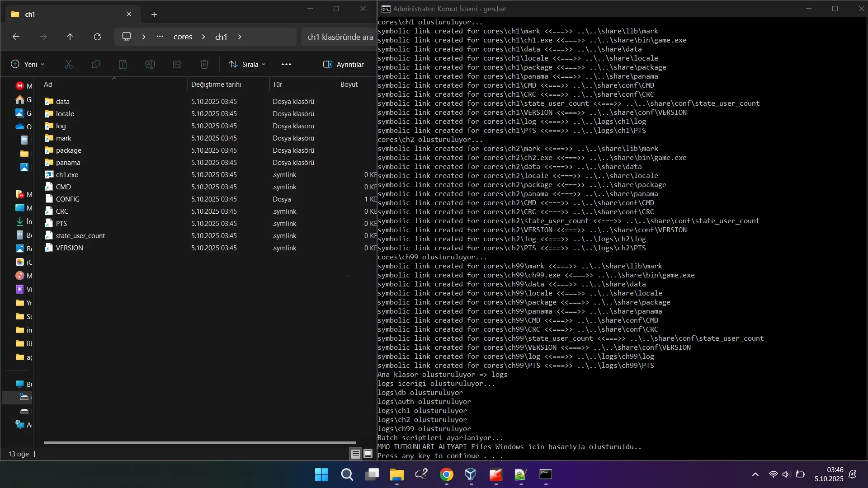Toggle the Ayrıntılar details pane
Screen dimensions: 868x488
point(344,64)
